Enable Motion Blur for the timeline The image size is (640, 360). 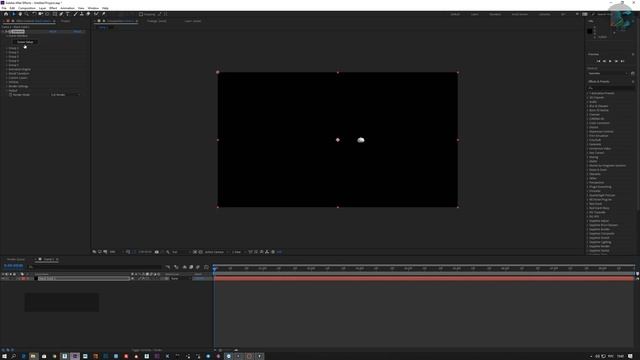pyautogui.click(x=198, y=267)
